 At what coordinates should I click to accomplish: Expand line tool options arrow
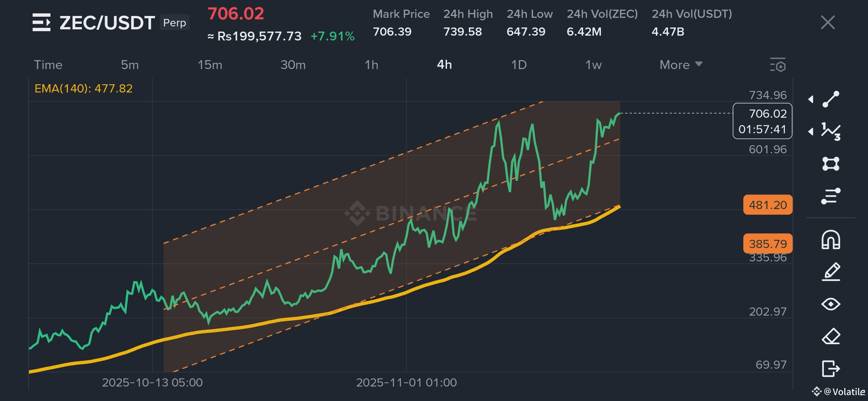tap(811, 99)
